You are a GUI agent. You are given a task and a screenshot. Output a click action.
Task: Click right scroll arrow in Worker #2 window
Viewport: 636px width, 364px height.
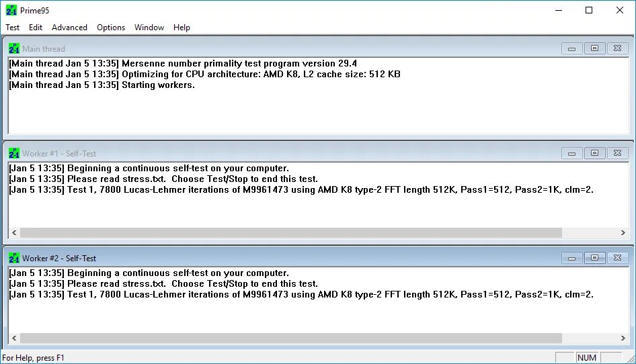(623, 338)
